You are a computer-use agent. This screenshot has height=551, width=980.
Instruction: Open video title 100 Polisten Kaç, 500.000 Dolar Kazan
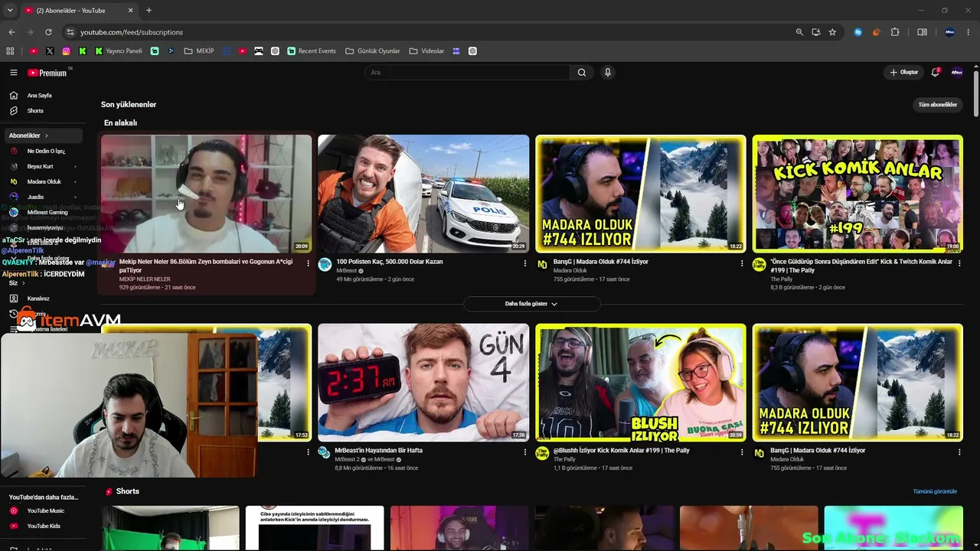390,262
